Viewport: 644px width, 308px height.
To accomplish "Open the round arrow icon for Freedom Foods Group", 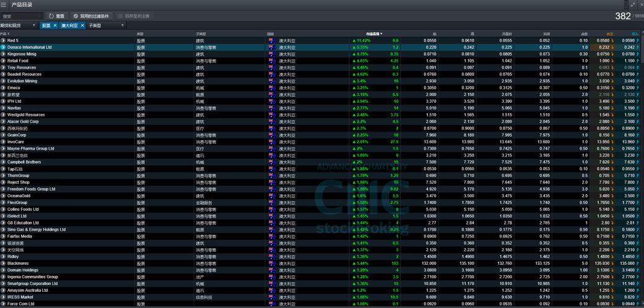I will (x=3, y=189).
